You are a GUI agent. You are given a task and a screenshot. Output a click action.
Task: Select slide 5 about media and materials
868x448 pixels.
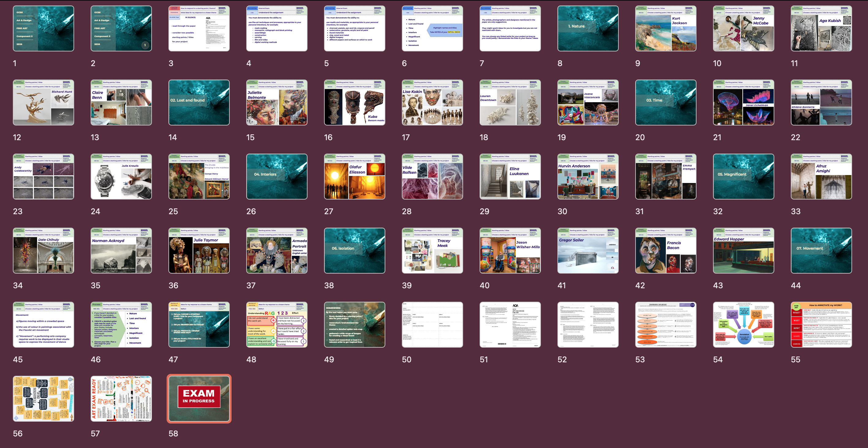pos(355,28)
